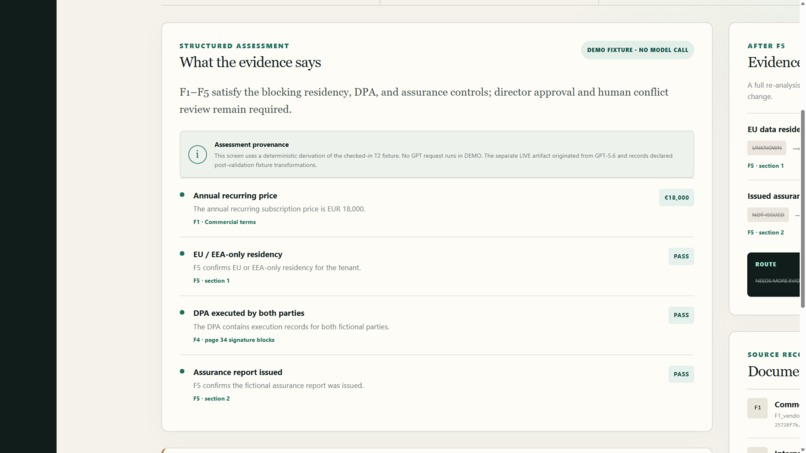Viewport: 806px width, 453px height.
Task: Click the F1 document badge in the source records
Action: [x=757, y=408]
